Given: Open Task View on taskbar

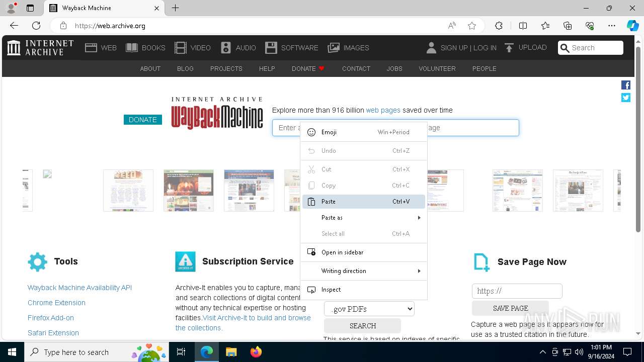Looking at the screenshot, I should (x=182, y=352).
